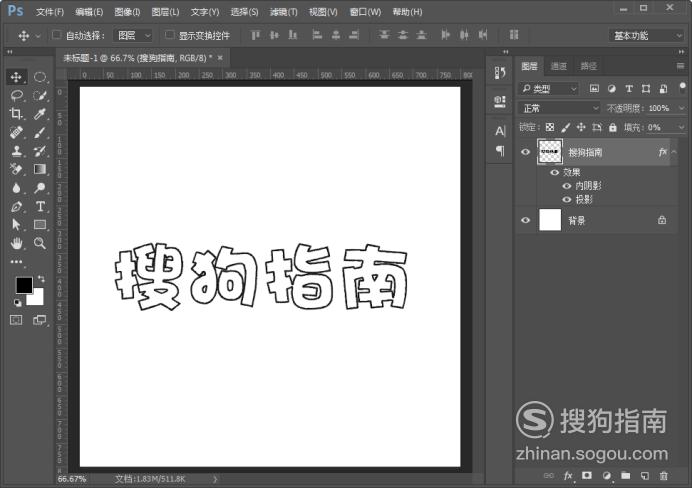Select the Path Selection tool
Image resolution: width=692 pixels, height=488 pixels.
click(16, 225)
